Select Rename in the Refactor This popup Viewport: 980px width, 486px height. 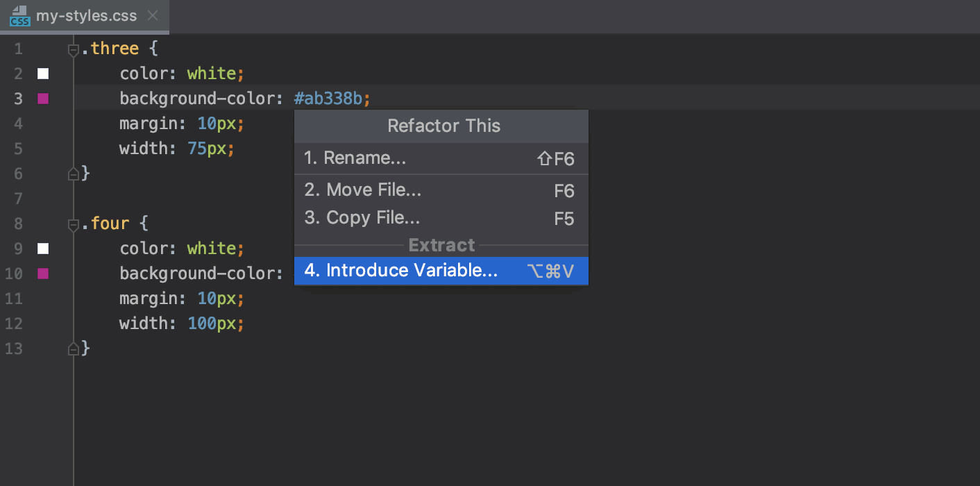click(x=355, y=158)
